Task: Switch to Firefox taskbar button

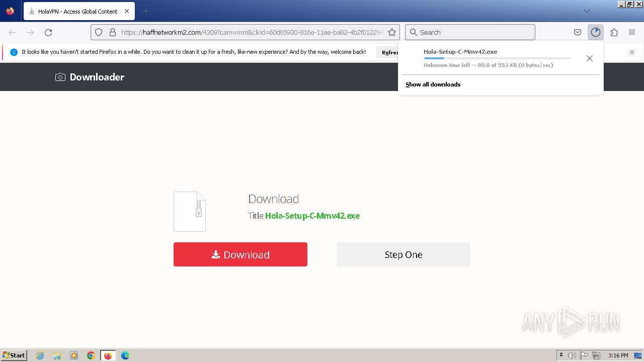Action: click(x=108, y=355)
